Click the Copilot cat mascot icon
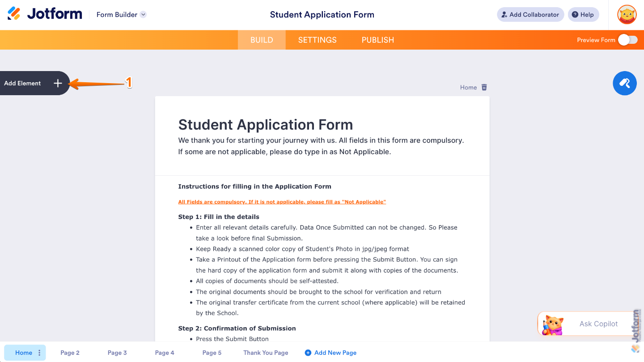 coord(552,325)
